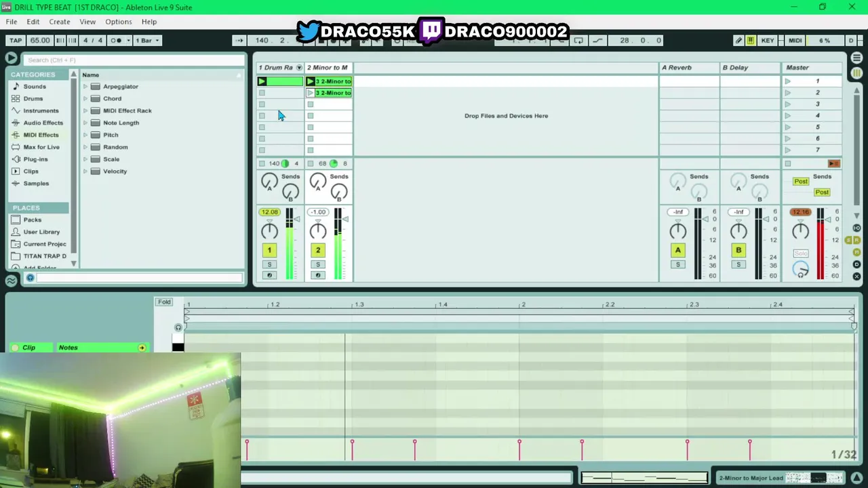868x488 pixels.
Task: Adjust track 1 volume knob
Action: (269, 231)
